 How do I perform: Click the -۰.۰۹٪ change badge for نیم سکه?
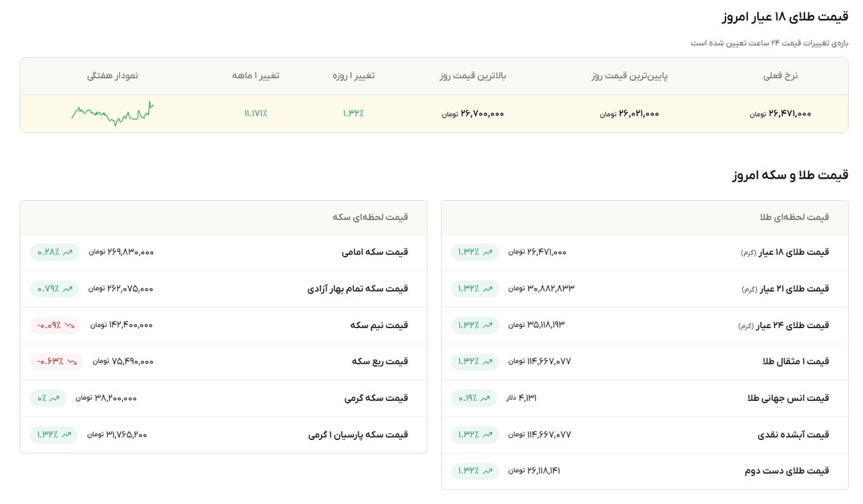click(x=55, y=325)
